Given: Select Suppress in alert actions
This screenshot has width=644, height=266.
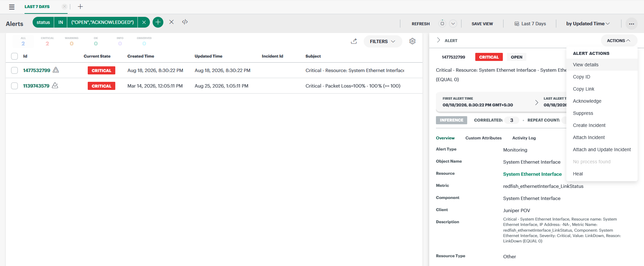Looking at the screenshot, I should [602, 113].
